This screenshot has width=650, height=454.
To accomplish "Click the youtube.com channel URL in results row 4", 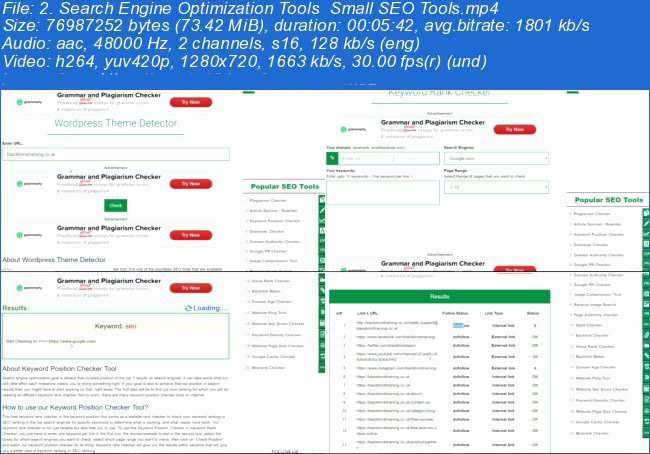I will (x=397, y=357).
